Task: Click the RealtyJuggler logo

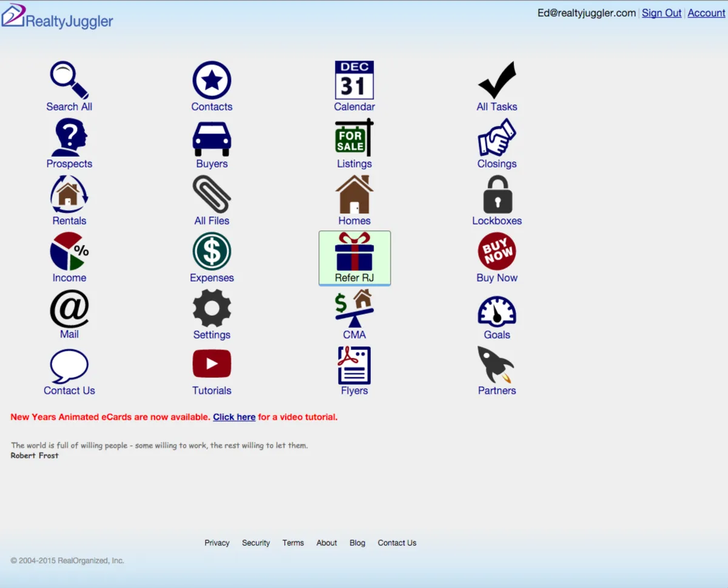Action: (x=57, y=16)
